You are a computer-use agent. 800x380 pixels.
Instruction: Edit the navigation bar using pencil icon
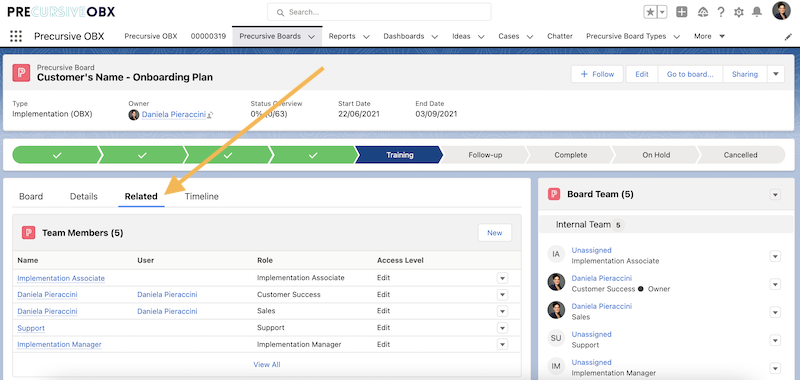(x=788, y=37)
